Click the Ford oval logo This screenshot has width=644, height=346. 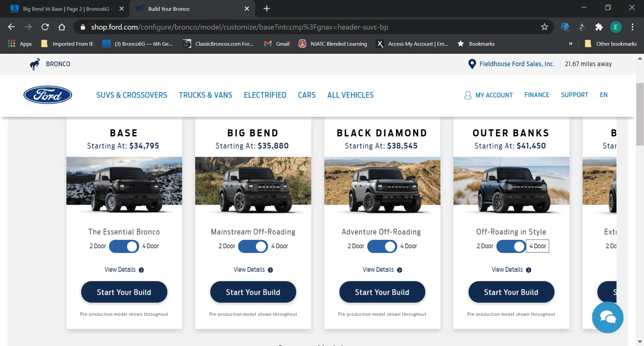pyautogui.click(x=48, y=95)
